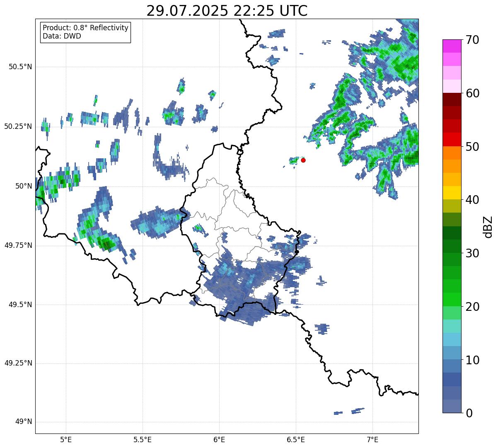This screenshot has width=498, height=448.
Task: Click the title '29.07.2025 22:25 UTC'
Action: pos(227,10)
